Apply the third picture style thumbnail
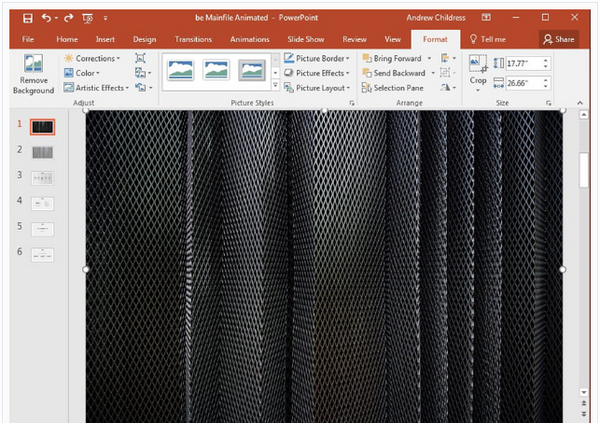 coord(252,70)
